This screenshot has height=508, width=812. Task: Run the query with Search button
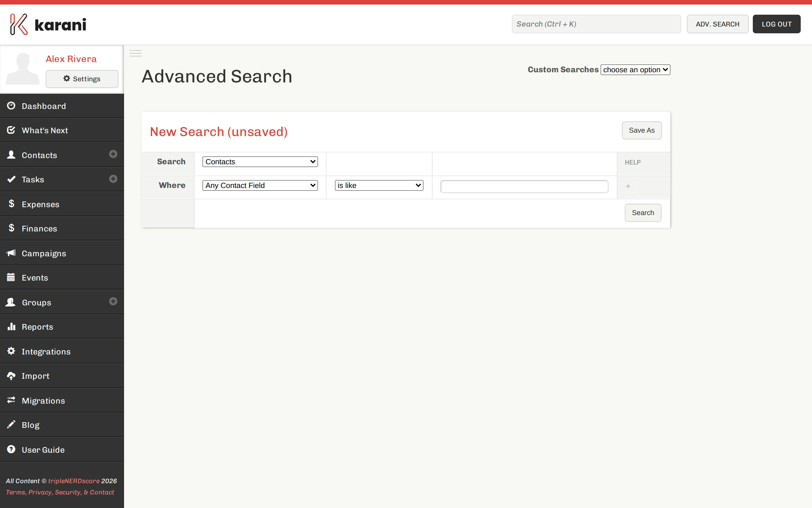(643, 213)
